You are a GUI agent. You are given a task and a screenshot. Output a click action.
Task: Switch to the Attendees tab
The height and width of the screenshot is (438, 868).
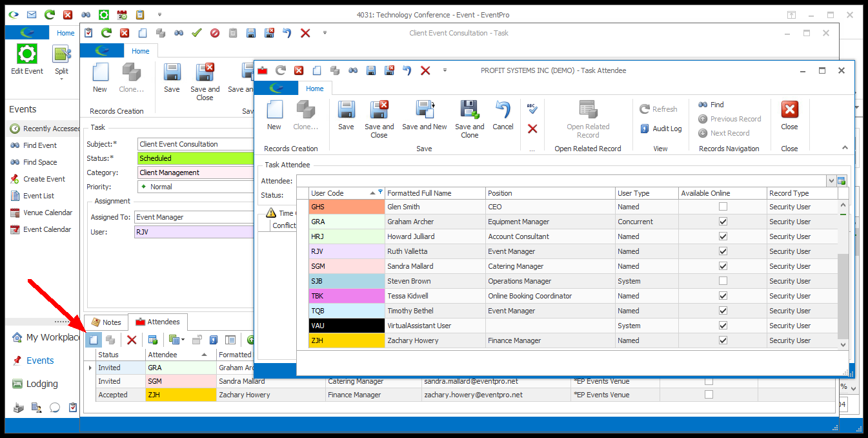[157, 321]
